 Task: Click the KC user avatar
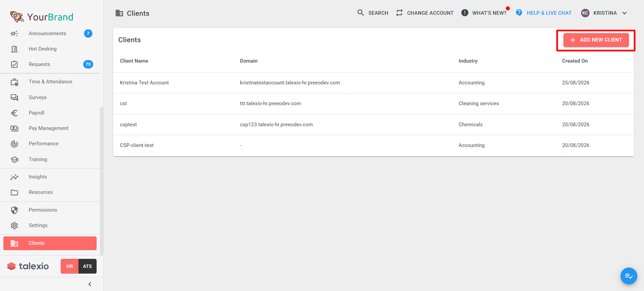tap(585, 13)
